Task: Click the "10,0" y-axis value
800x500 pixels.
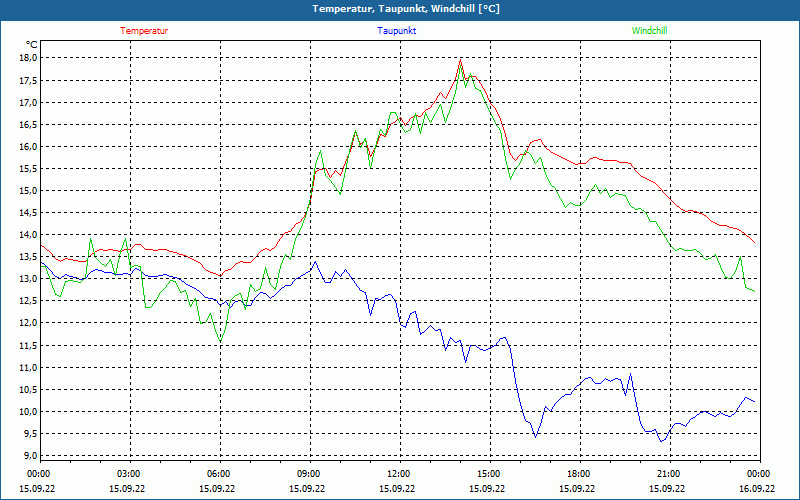Action: pos(28,411)
